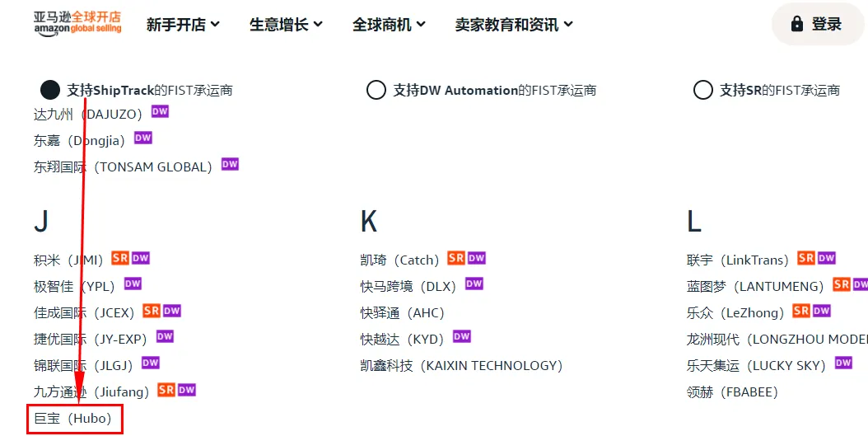This screenshot has height=436, width=868.
Task: Click the DW badge next to KYD
Action: 462,336
